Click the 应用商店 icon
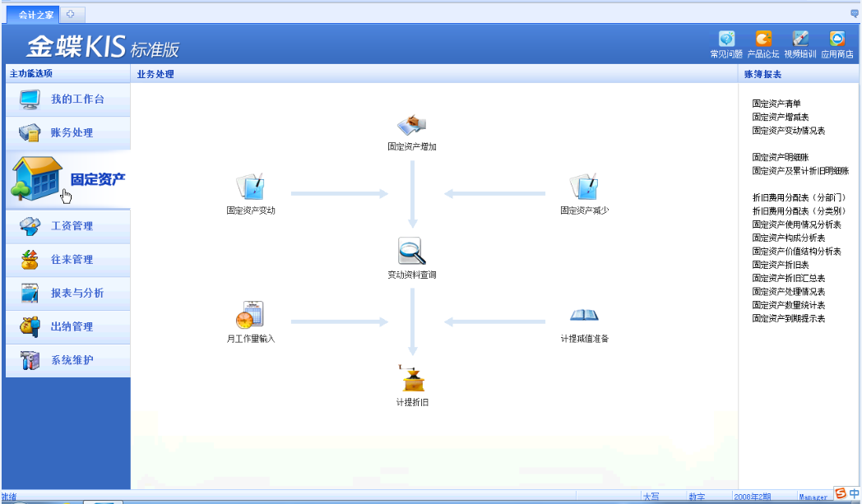 tap(837, 39)
